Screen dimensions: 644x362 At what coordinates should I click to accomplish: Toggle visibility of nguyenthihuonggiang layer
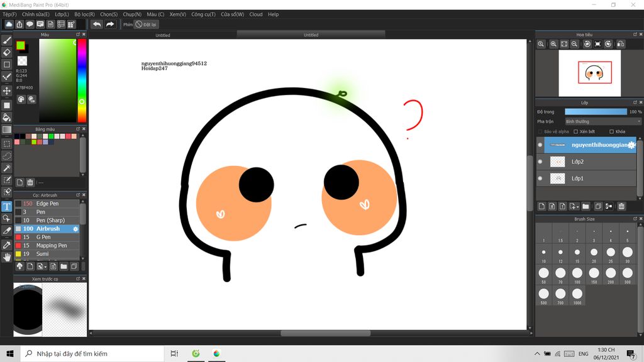[540, 145]
